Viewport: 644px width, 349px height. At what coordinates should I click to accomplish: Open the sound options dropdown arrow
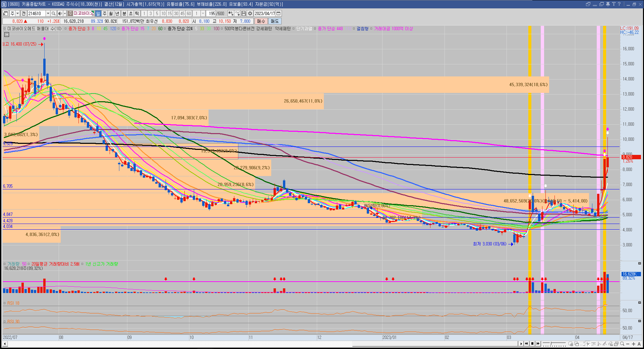click(65, 13)
